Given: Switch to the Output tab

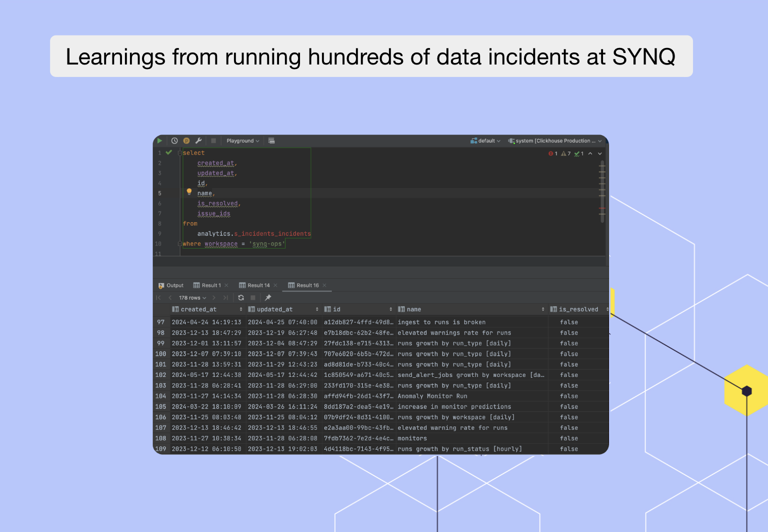Looking at the screenshot, I should point(171,285).
